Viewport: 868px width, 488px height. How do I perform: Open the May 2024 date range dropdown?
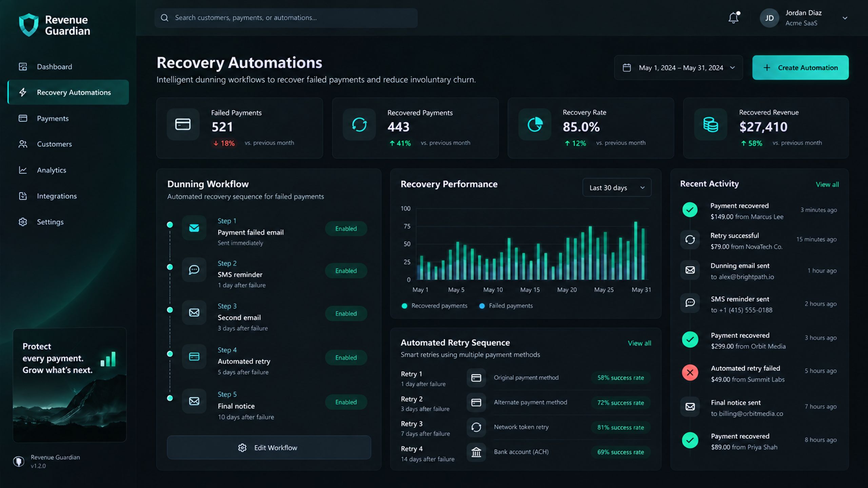678,68
